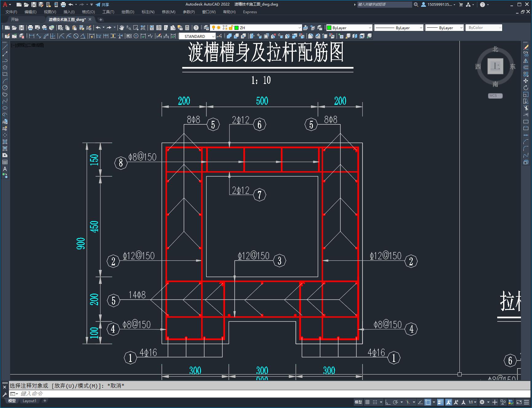Toggle lineweight display in status bar
Screen dimensions: 532x408
tap(440, 402)
